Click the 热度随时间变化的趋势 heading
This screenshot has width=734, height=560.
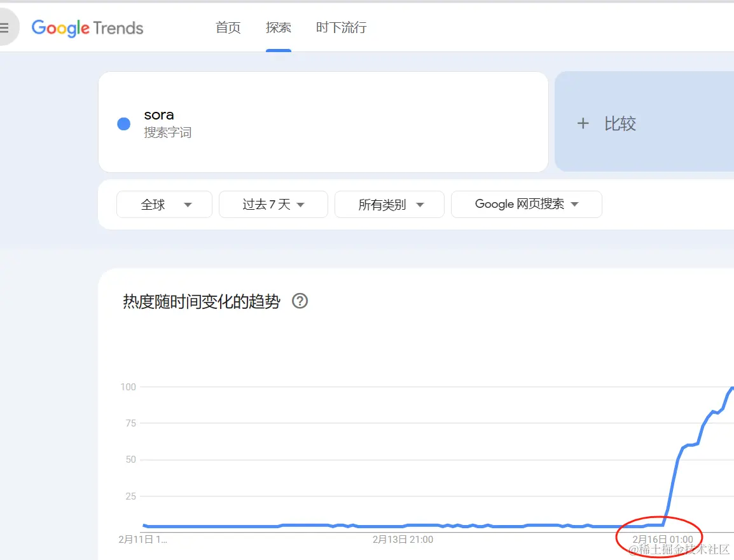pos(201,301)
